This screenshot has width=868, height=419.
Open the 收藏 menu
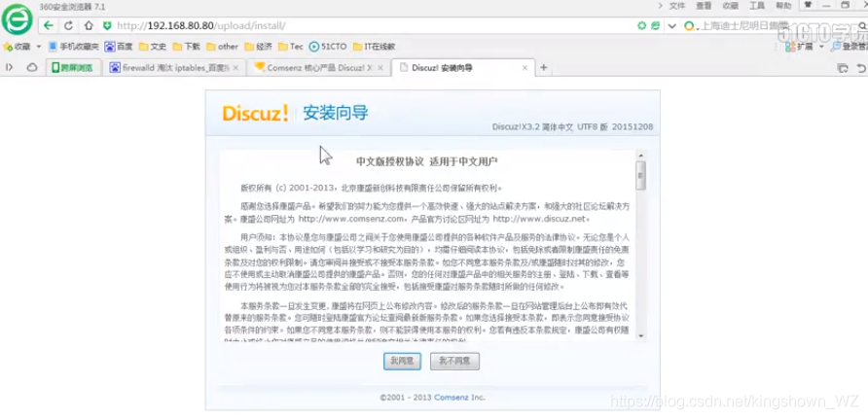tap(731, 6)
